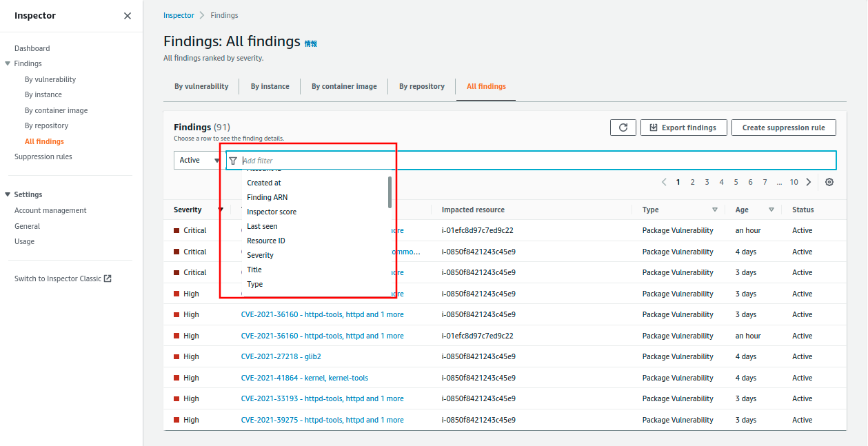
Task: Open the Active status dropdown
Action: point(197,161)
